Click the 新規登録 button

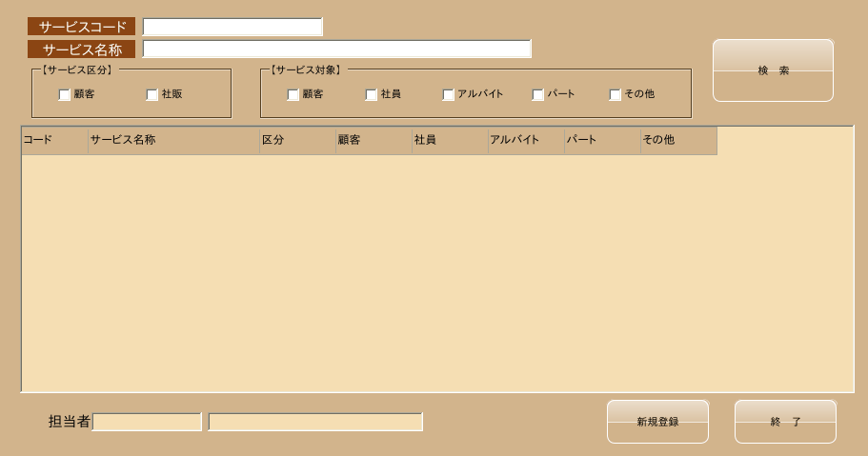click(x=657, y=422)
